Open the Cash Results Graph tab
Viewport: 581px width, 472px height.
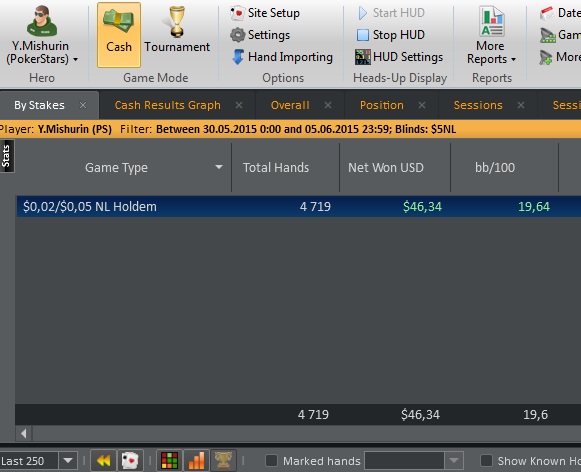(x=167, y=105)
